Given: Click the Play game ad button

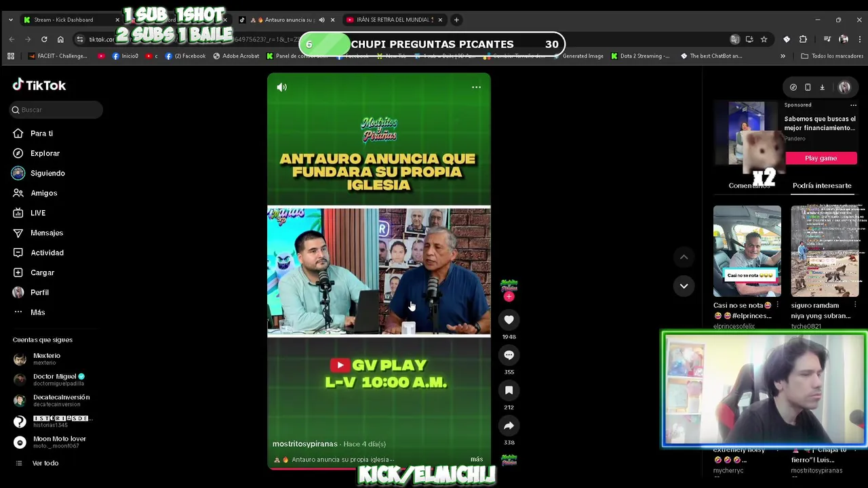Looking at the screenshot, I should (x=821, y=158).
